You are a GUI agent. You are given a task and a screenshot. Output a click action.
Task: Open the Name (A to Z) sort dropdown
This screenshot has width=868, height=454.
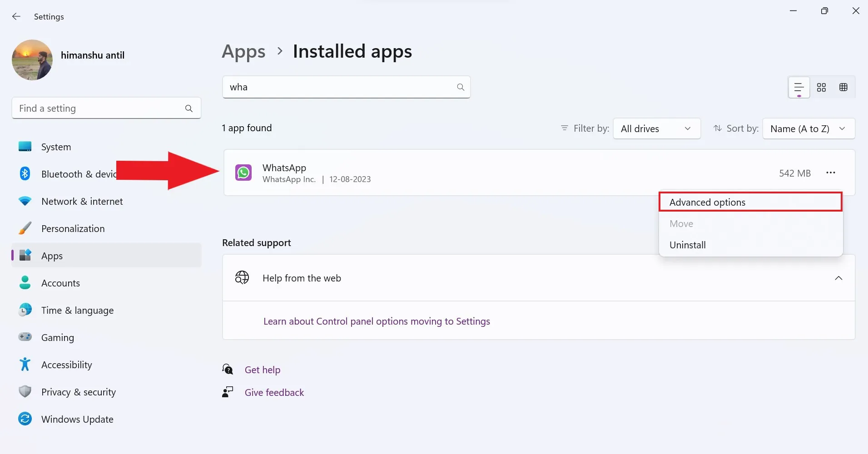click(x=808, y=128)
